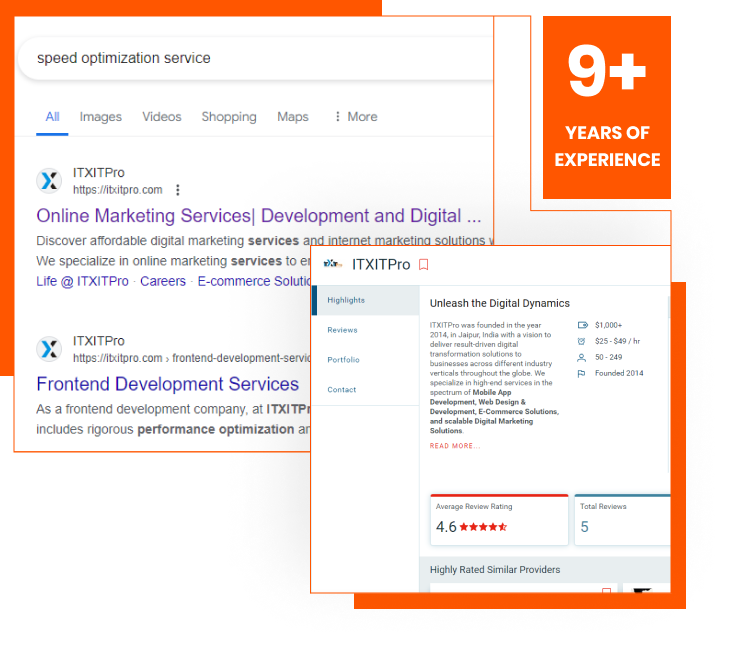Viewport: 731px width, 648px height.
Task: Click the Careers sitelink under first result
Action: 163,281
